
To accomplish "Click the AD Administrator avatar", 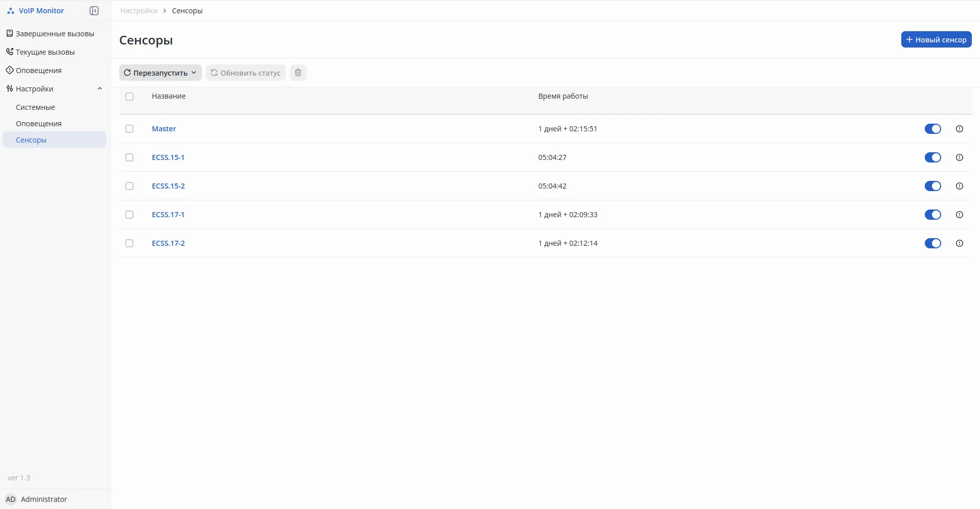I will pyautogui.click(x=11, y=499).
